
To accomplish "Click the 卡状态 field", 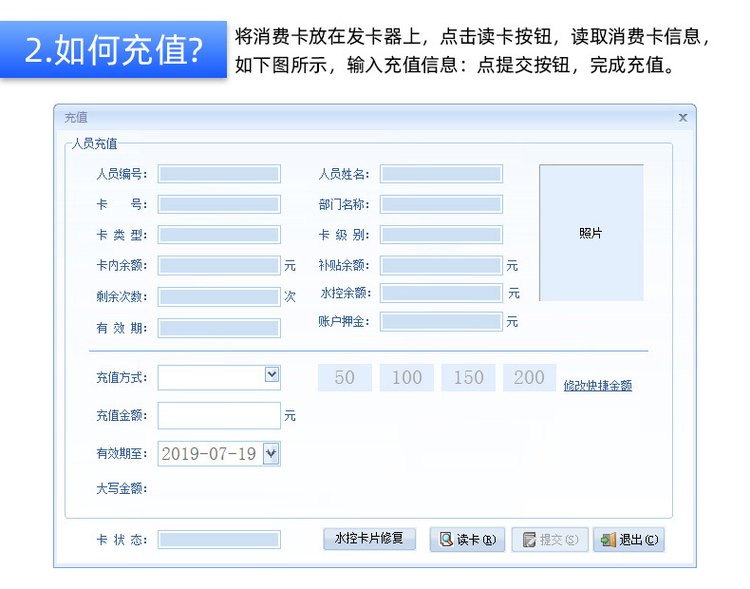I will (219, 540).
